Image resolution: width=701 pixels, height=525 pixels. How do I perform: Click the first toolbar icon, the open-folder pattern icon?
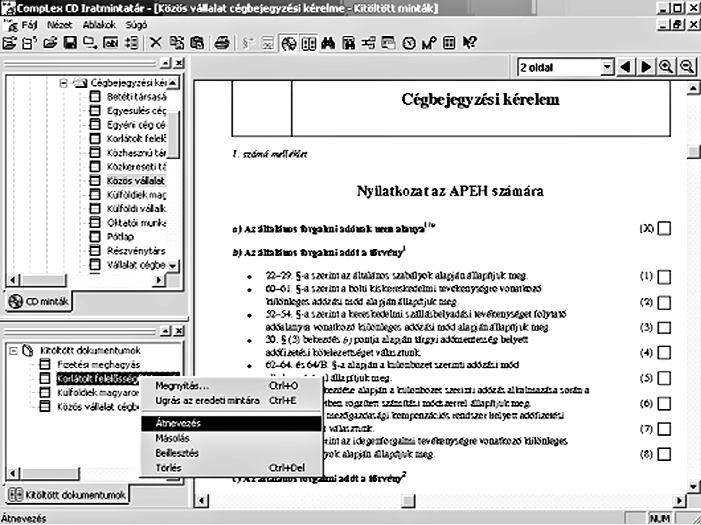(9, 43)
